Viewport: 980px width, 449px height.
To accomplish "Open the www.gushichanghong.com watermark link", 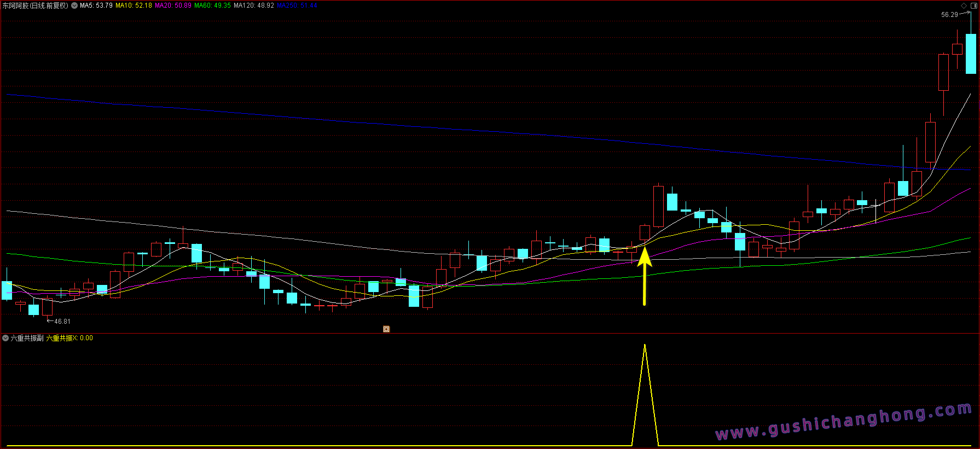I will pos(843,421).
